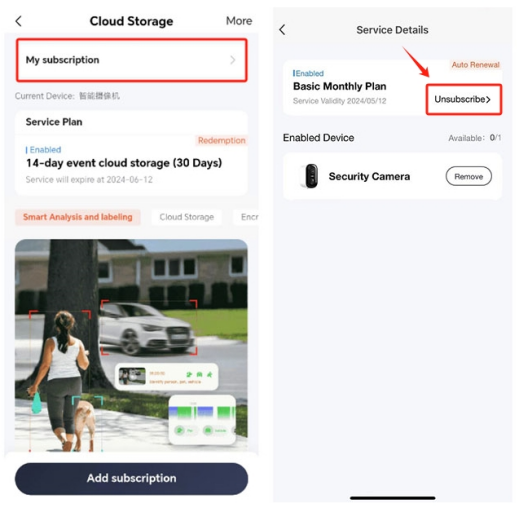Viewport: 519px width, 508px height.
Task: Tap the Redemption badge on service plan
Action: click(221, 140)
